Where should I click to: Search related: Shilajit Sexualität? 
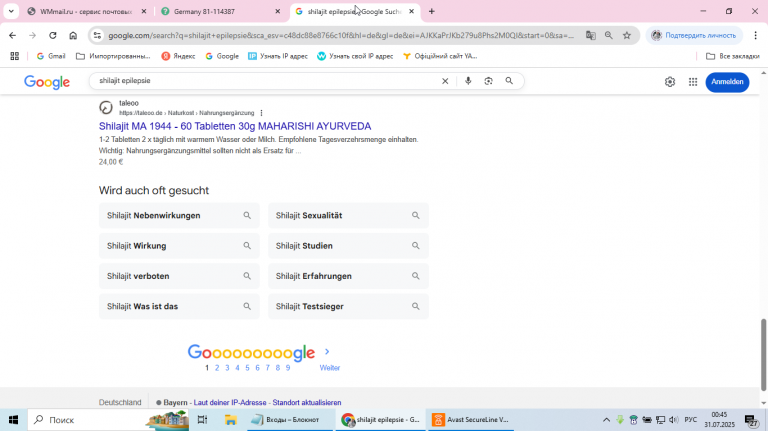coord(348,216)
